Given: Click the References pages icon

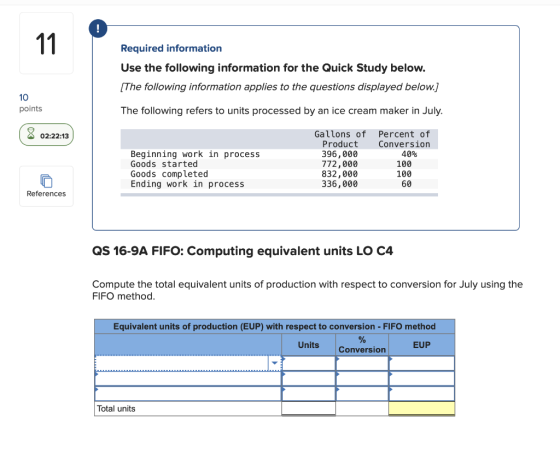Looking at the screenshot, I should pyautogui.click(x=46, y=181).
